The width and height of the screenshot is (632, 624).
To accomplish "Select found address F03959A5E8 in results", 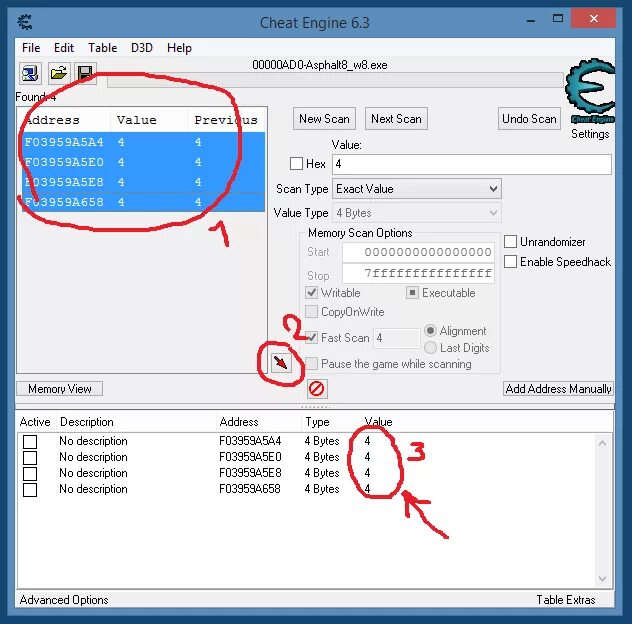I will click(x=143, y=182).
